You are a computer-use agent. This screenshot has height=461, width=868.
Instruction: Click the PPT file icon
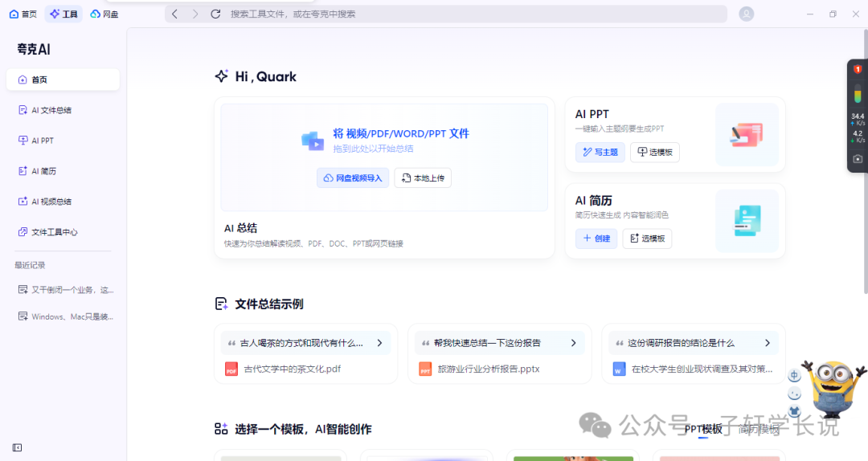[x=425, y=369]
